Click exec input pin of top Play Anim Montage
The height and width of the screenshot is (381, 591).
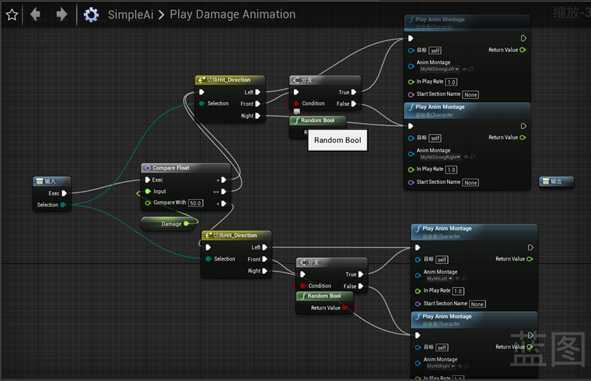[411, 38]
